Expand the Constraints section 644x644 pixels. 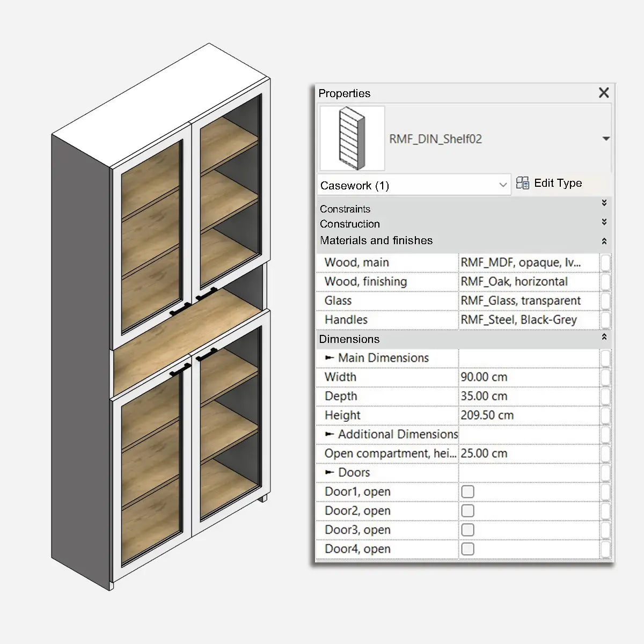point(604,203)
